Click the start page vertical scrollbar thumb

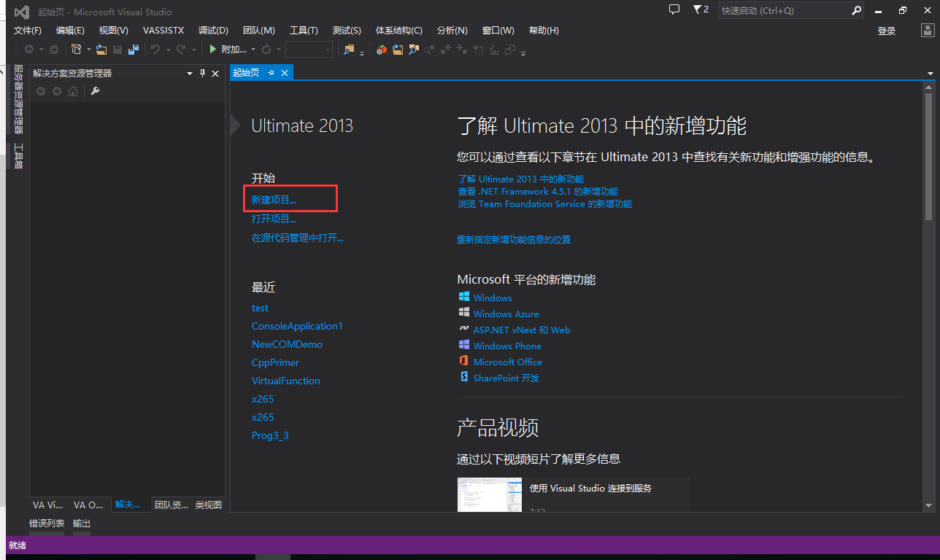[929, 155]
